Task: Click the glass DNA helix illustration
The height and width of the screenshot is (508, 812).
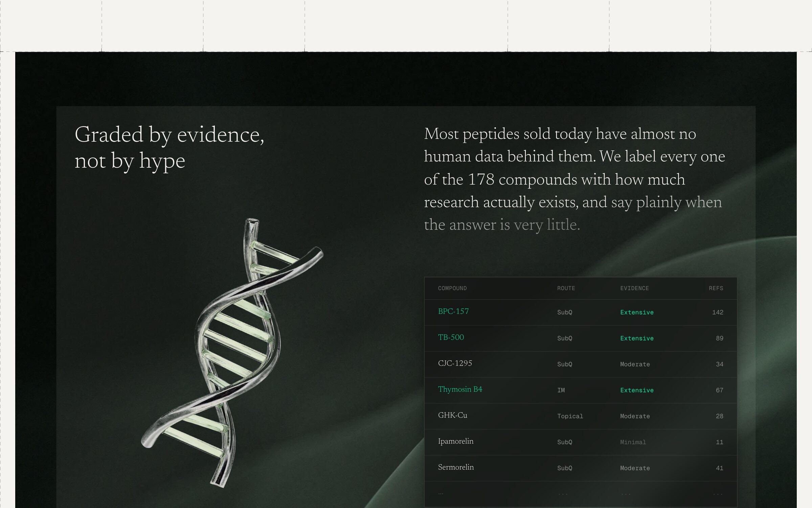Action: click(x=232, y=353)
